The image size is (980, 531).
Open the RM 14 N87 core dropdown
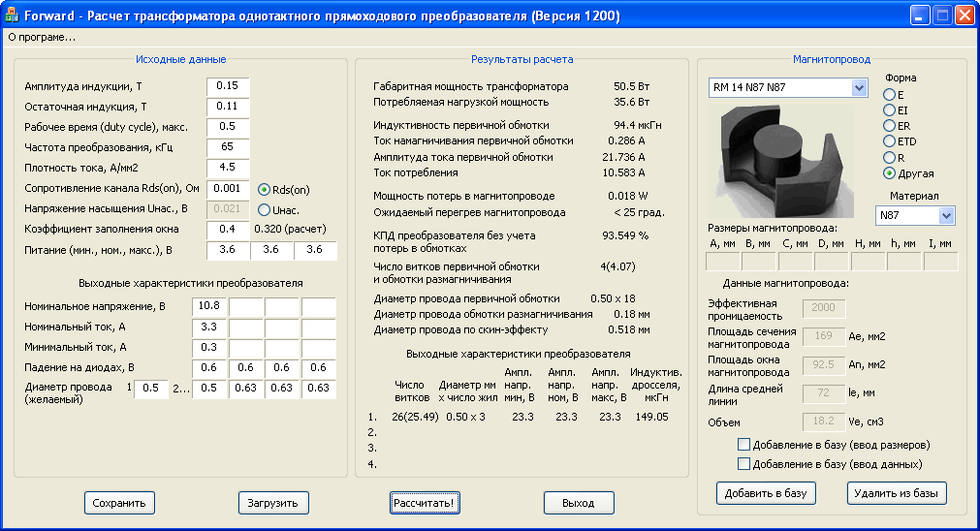coord(859,88)
